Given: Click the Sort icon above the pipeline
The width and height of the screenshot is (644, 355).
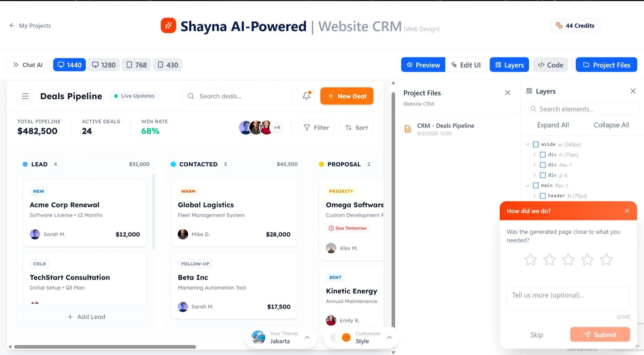Looking at the screenshot, I should 349,127.
